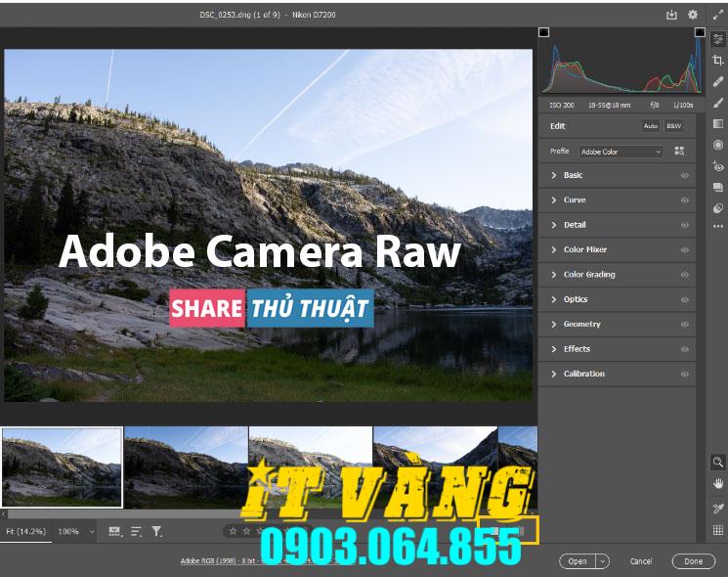
Task: Select the Radial Filter tool
Action: (718, 145)
